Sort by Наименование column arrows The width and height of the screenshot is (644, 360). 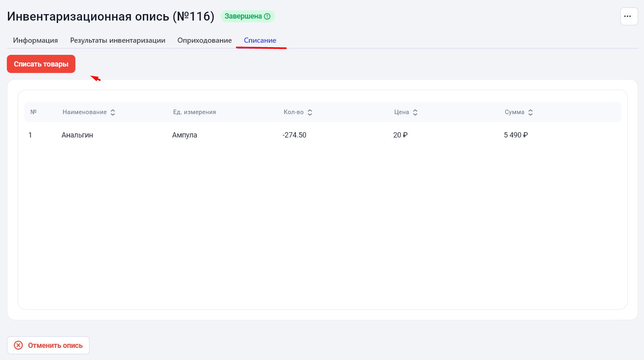pyautogui.click(x=113, y=112)
